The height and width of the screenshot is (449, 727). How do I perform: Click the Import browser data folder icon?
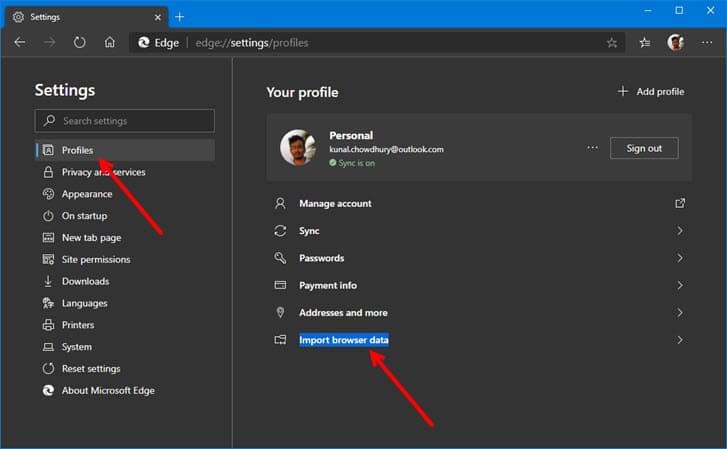pyautogui.click(x=280, y=340)
